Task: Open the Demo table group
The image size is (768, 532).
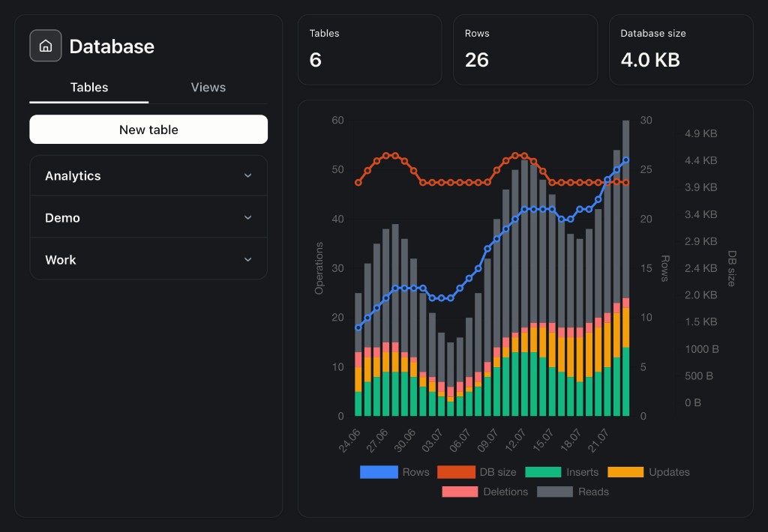Action: click(x=148, y=218)
